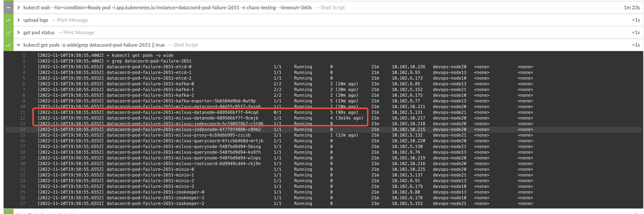Viewport: 644px width, 214px height.
Task: Collapse the kubectl get pods step
Action: (x=18, y=45)
